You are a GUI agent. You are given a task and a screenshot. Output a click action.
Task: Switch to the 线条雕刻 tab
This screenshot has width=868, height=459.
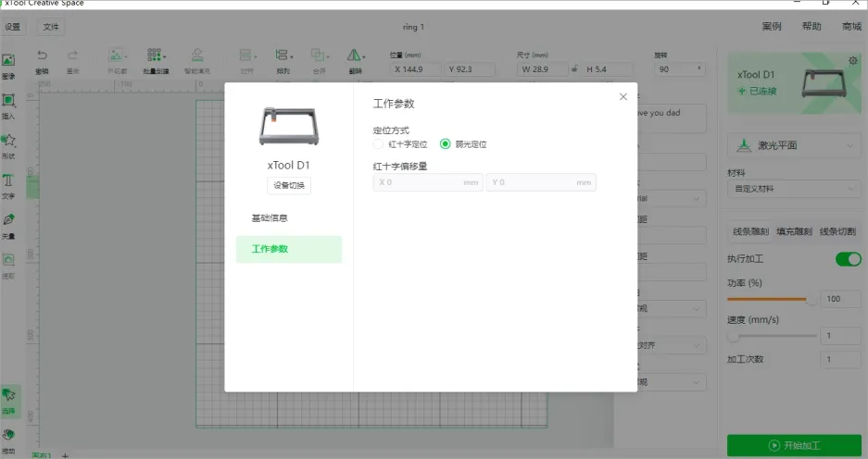tap(750, 231)
